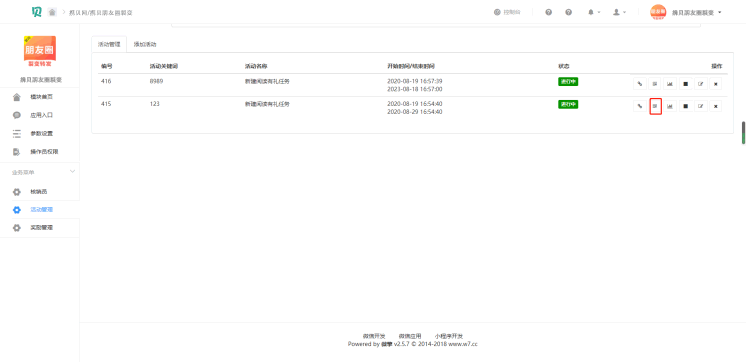Select the 活动管理 sidebar menu label

(x=42, y=210)
